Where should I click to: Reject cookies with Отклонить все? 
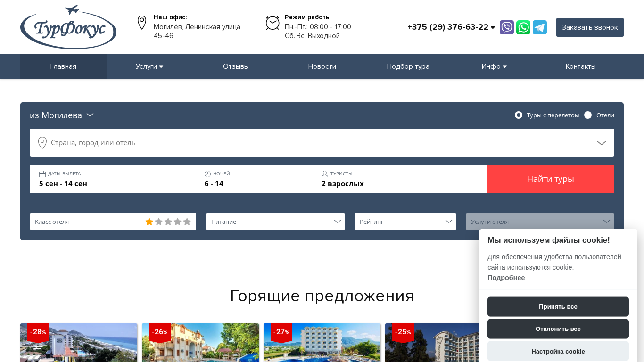click(558, 329)
